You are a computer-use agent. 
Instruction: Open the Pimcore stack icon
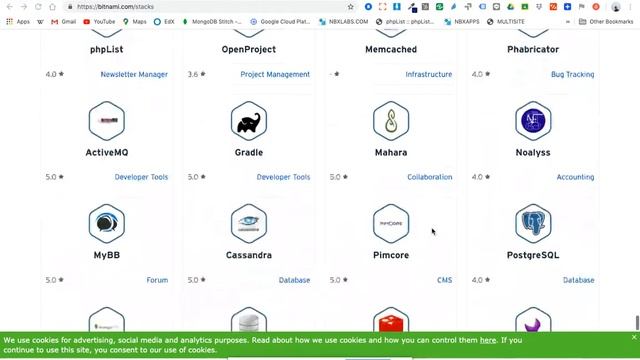coord(391,224)
